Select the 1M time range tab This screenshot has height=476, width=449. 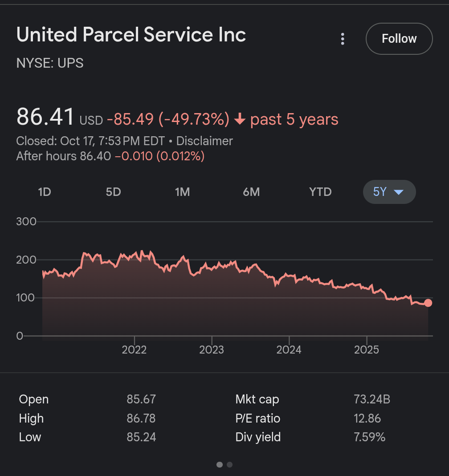click(182, 192)
